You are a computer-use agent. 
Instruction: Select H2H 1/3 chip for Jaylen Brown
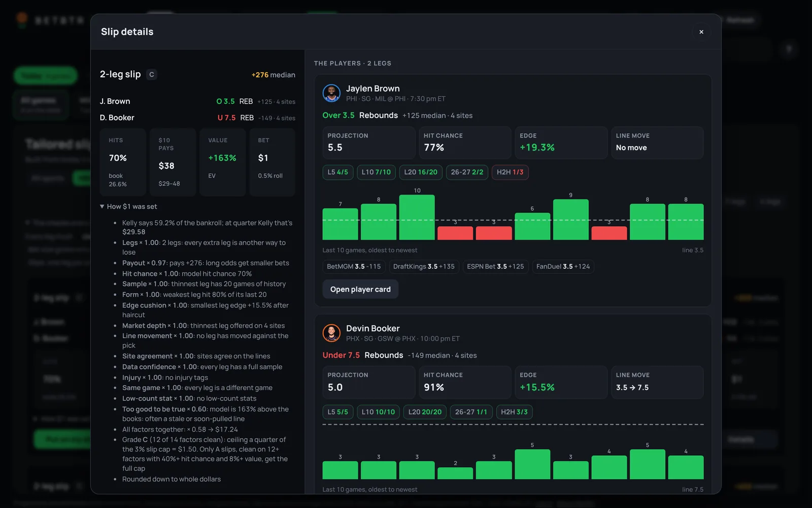tap(510, 172)
